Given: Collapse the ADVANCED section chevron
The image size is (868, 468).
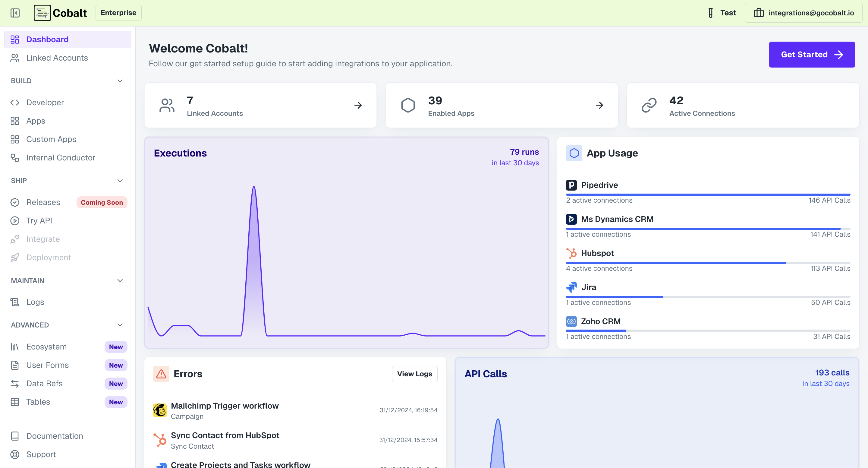Looking at the screenshot, I should tap(120, 325).
